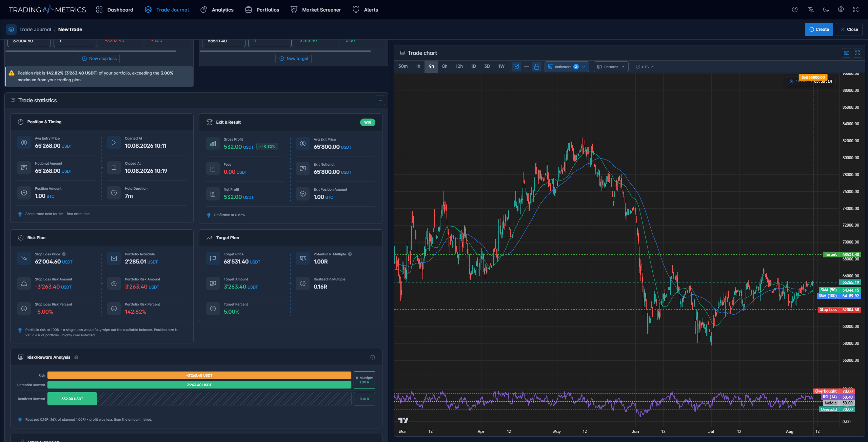The image size is (868, 442).
Task: Select the 1h timeframe
Action: (x=418, y=66)
